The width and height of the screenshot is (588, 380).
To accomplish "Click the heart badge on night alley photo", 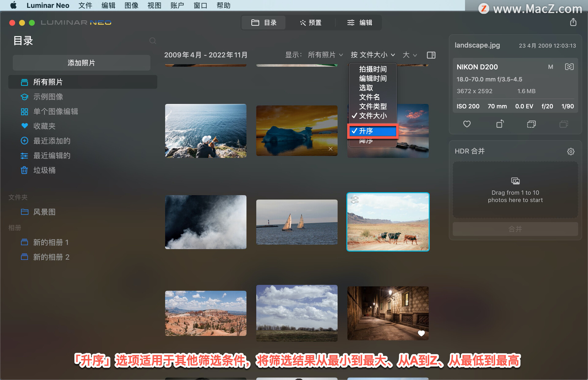I will [x=421, y=333].
